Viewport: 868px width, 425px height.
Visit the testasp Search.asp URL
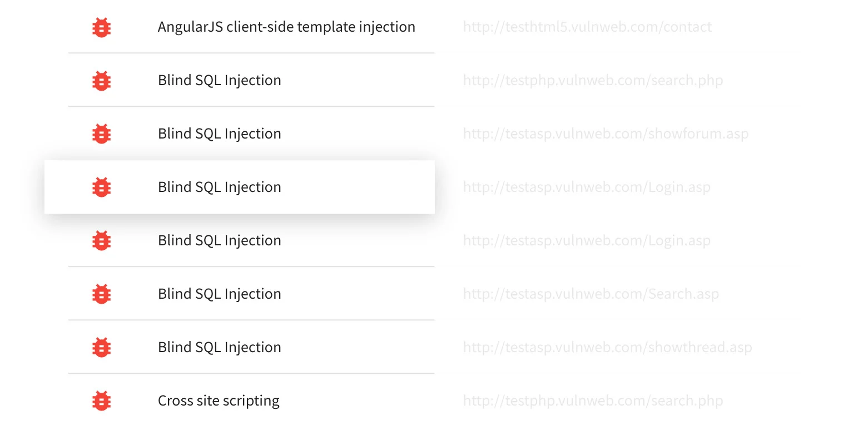(x=591, y=294)
